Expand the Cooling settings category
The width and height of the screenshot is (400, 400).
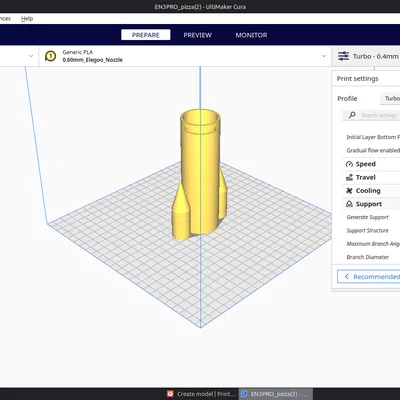coord(371,191)
